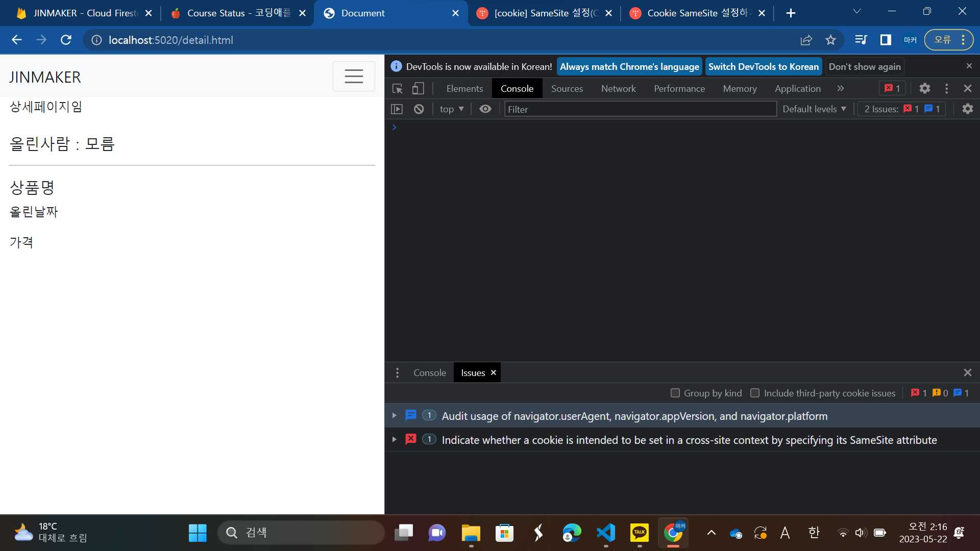Toggle the device toolbar in DevTools
The width and height of the screenshot is (980, 551).
[418, 89]
